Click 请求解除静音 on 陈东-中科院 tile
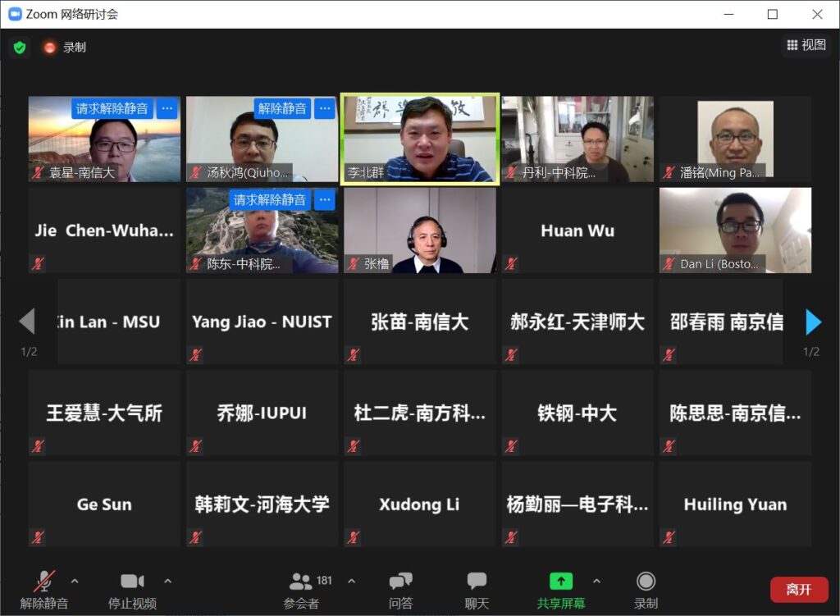Image resolution: width=840 pixels, height=616 pixels. (x=270, y=200)
